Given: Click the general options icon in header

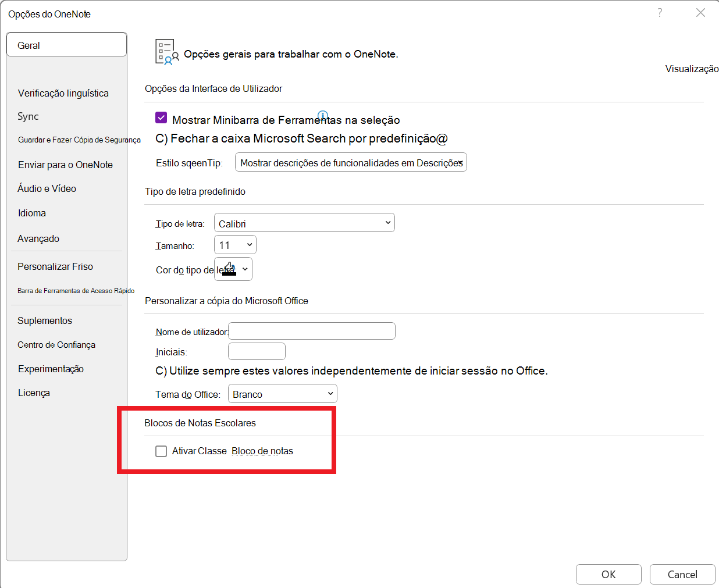Looking at the screenshot, I should click(x=167, y=52).
